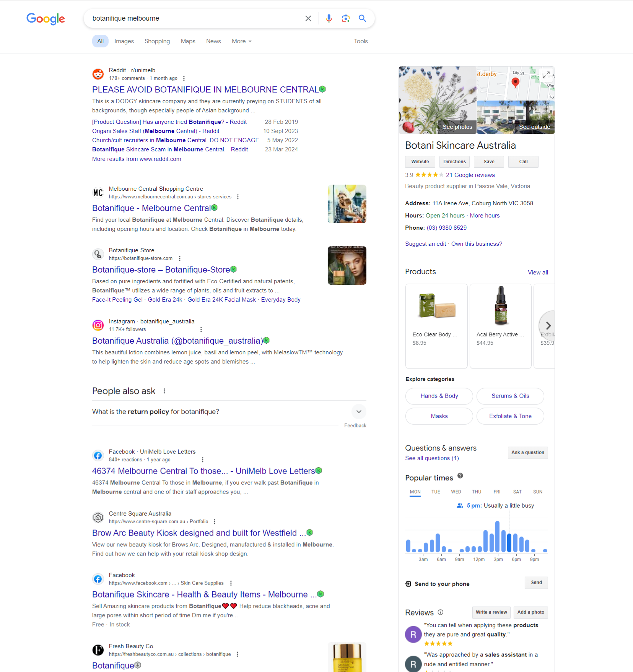Switch to the Shopping tab
The image size is (633, 672).
pos(157,41)
